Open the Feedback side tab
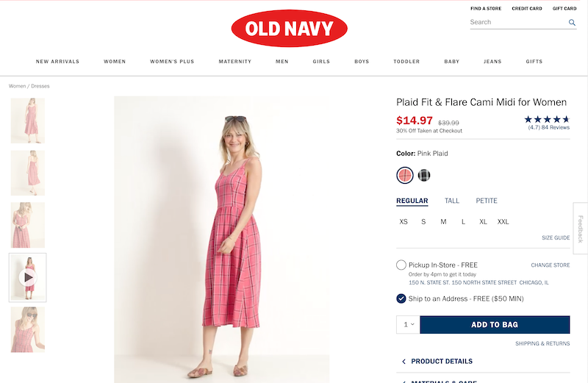This screenshot has height=383, width=588. click(x=580, y=229)
